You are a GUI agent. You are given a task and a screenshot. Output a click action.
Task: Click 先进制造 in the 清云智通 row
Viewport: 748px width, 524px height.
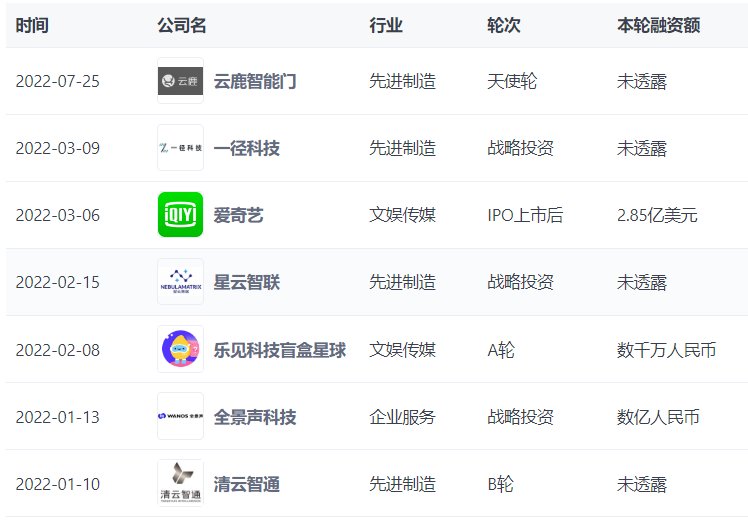click(403, 484)
